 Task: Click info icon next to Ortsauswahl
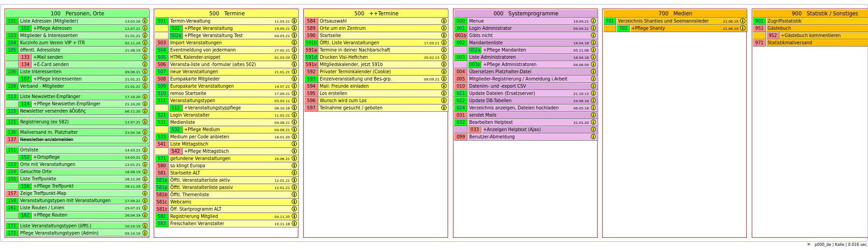(444, 21)
